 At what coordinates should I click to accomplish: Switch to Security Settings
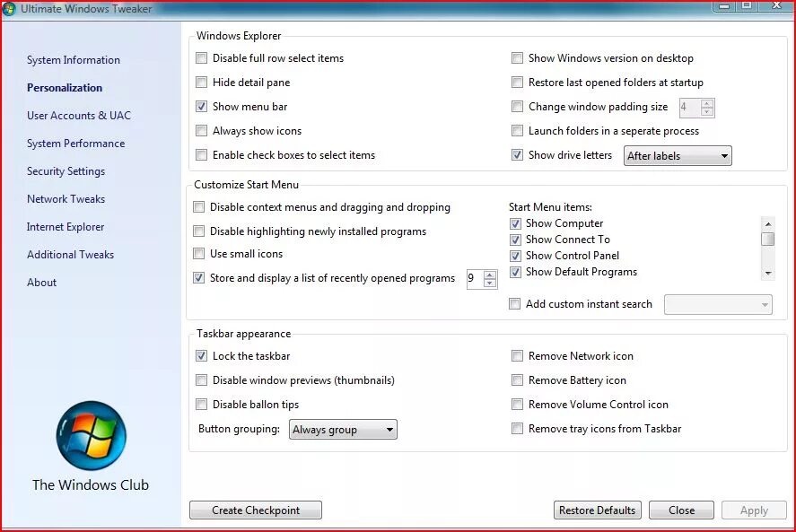[66, 171]
